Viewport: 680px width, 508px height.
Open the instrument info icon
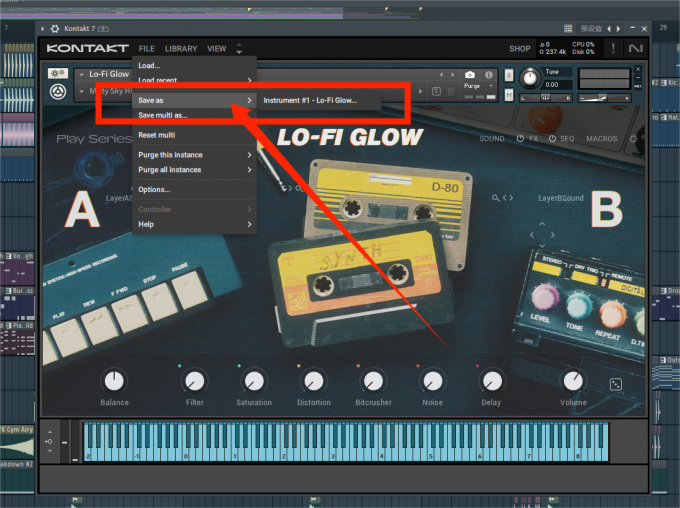point(489,75)
